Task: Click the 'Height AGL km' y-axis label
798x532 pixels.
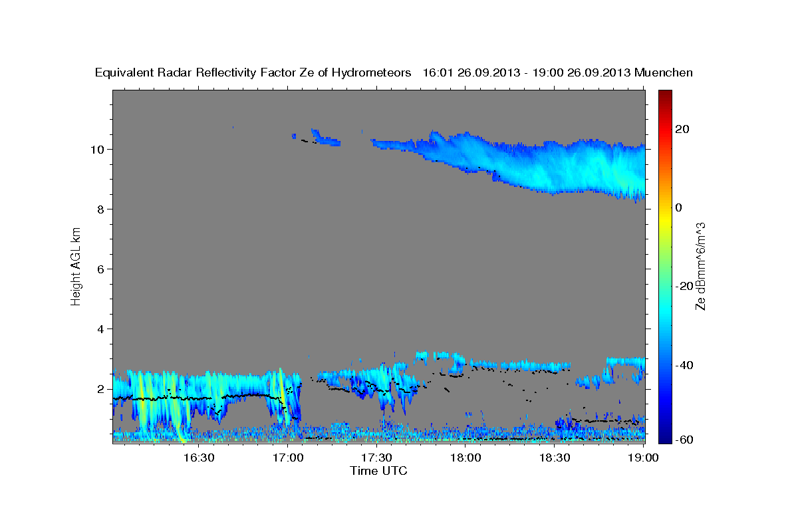Action: click(x=76, y=266)
